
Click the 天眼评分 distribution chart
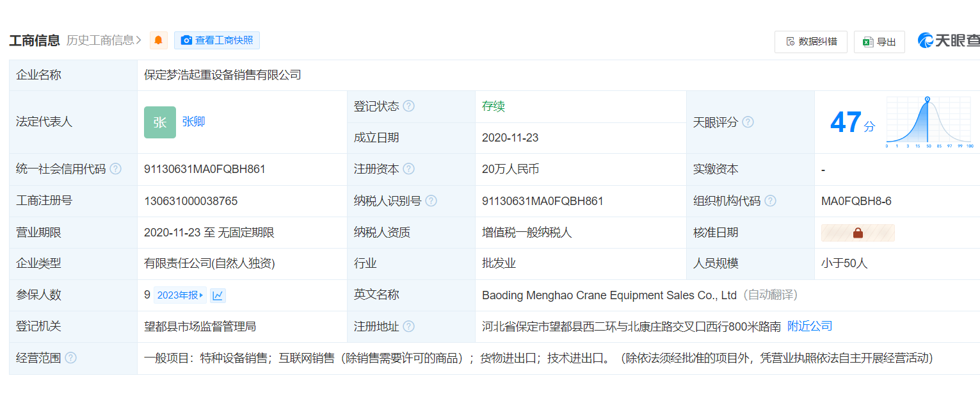pos(929,122)
